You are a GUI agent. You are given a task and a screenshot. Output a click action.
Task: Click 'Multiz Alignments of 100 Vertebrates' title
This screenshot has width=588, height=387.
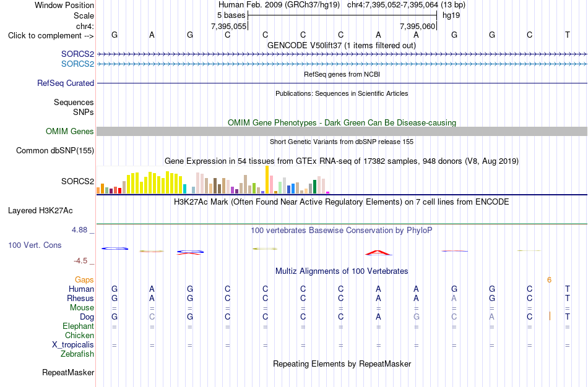click(342, 271)
